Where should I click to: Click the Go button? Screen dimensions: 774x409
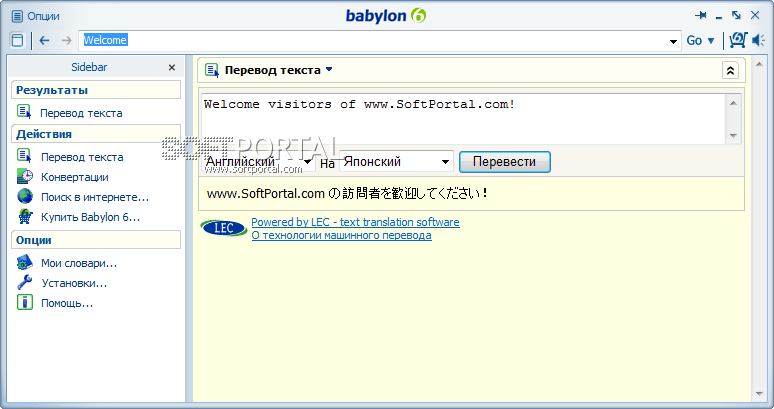[x=694, y=40]
